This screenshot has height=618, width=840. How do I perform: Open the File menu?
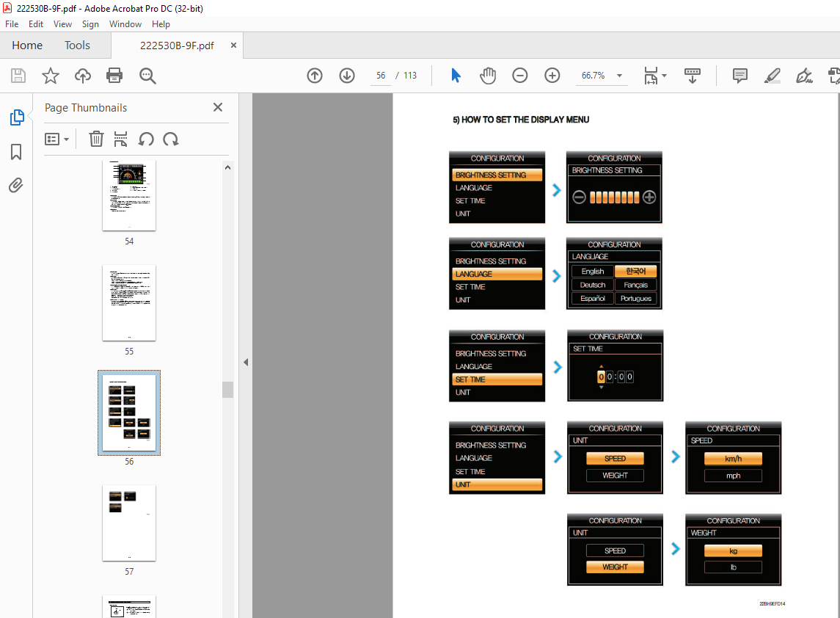point(12,24)
